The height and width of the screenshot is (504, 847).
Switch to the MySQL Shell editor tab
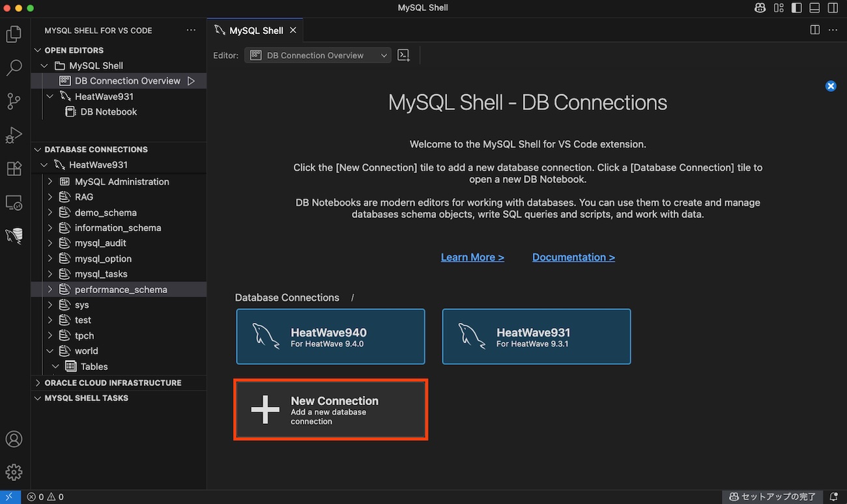255,30
